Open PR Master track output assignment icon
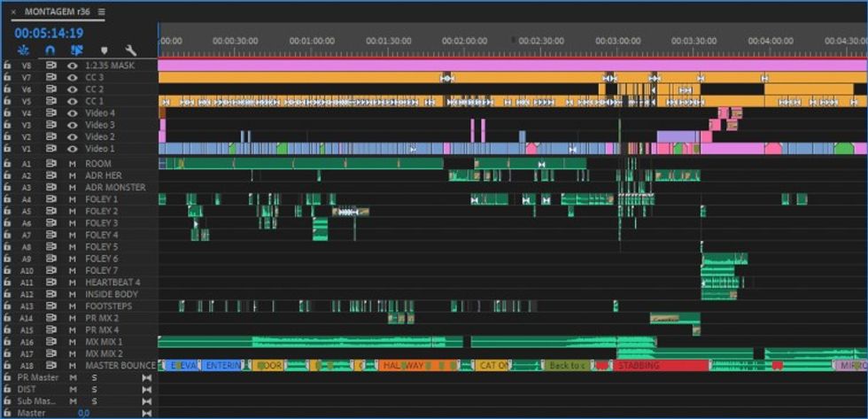The height and width of the screenshot is (419, 868). pyautogui.click(x=147, y=377)
